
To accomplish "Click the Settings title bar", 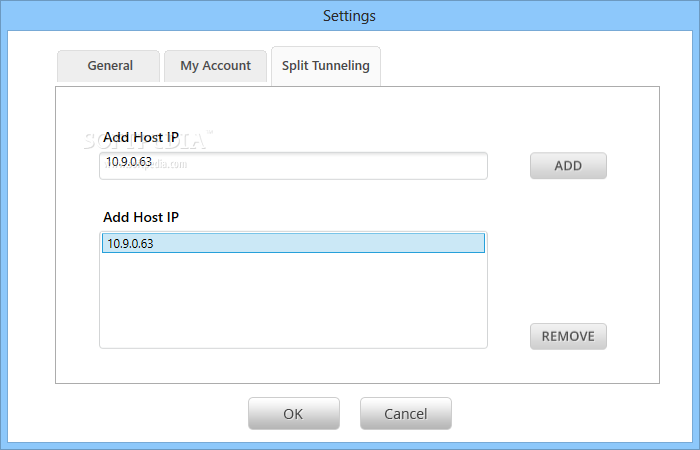I will pyautogui.click(x=350, y=16).
